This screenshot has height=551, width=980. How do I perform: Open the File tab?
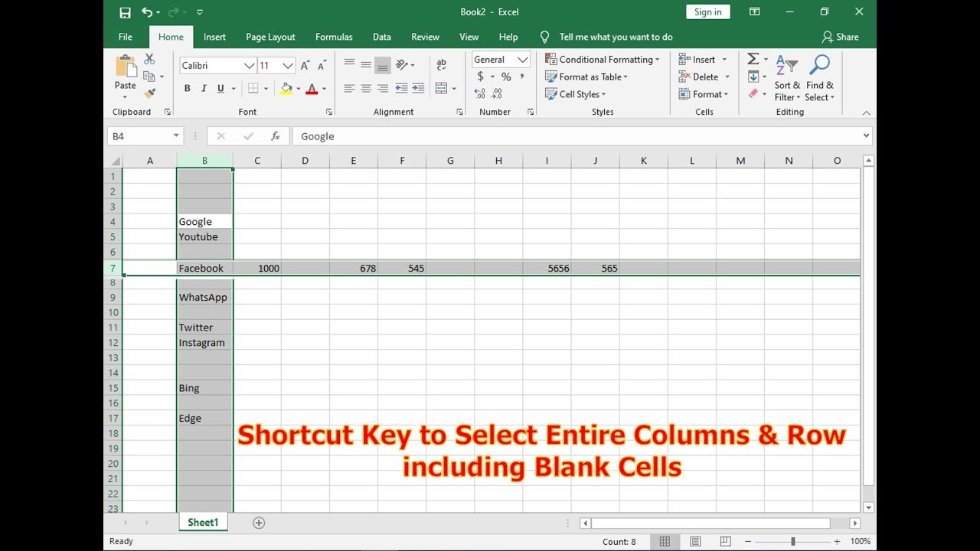pos(126,37)
